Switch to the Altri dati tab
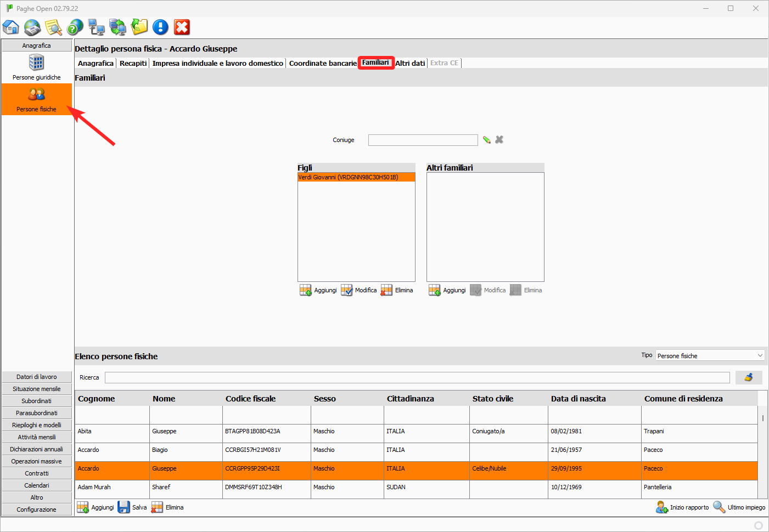Viewport: 769px width, 532px height. pyautogui.click(x=410, y=63)
